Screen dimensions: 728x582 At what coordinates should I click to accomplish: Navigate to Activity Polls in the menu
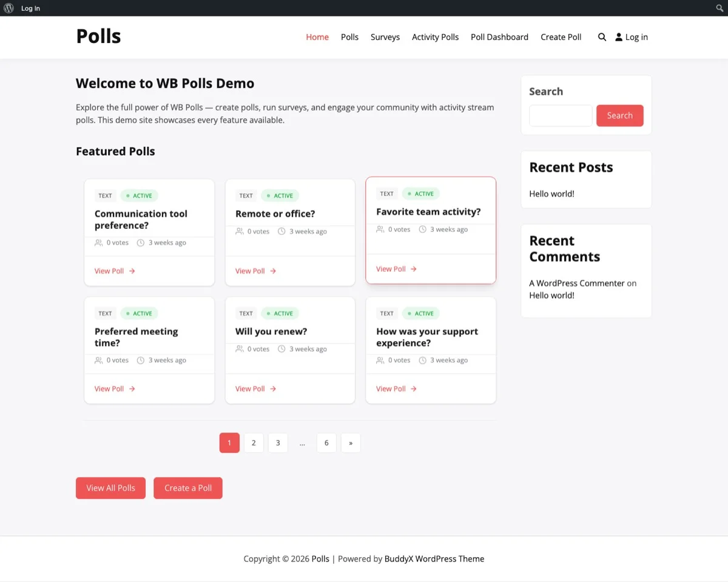435,37
